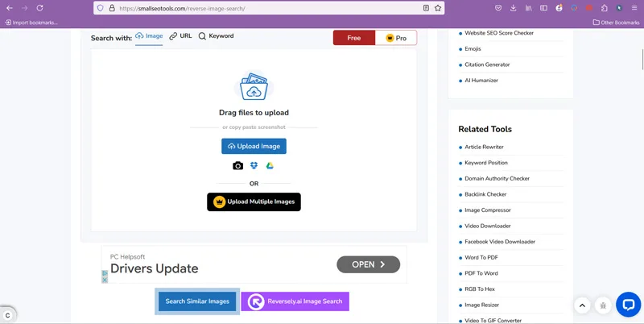Open the Image Resizer link
Viewport: 644px width, 324px height.
pos(481,305)
